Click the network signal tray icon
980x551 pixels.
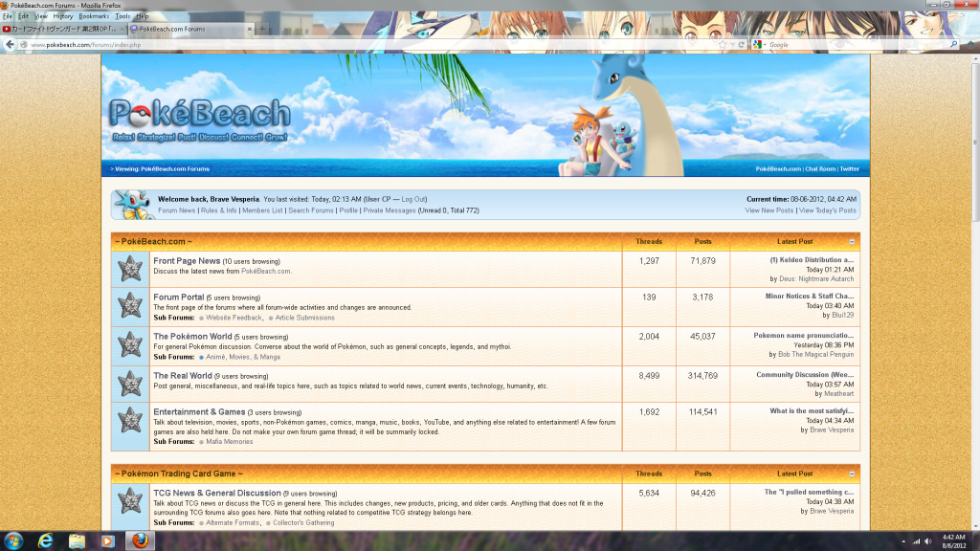(916, 541)
